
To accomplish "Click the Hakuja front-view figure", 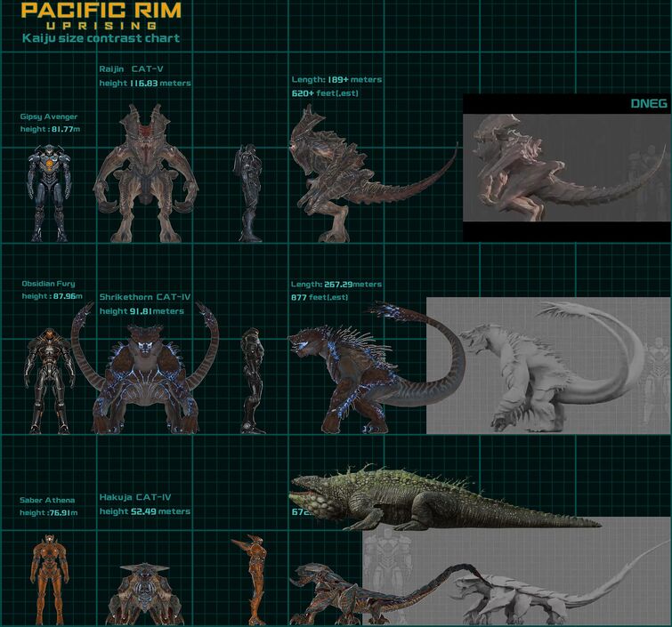I will tap(145, 593).
